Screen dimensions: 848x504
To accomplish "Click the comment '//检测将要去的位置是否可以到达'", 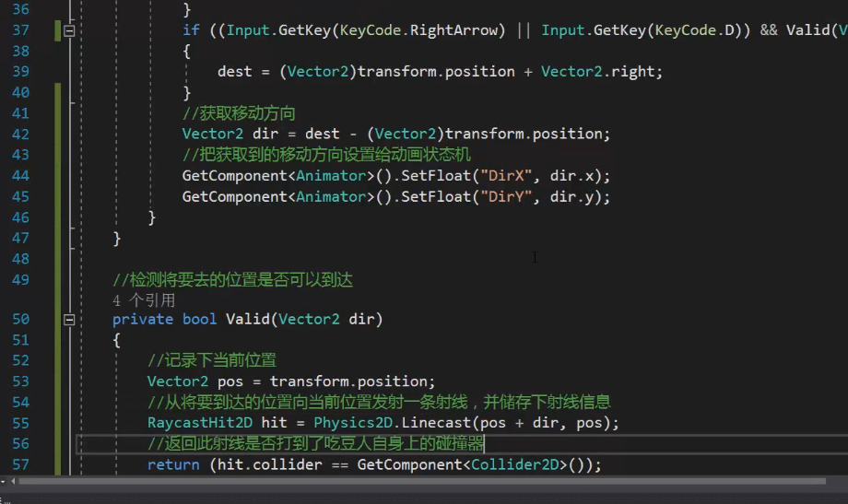I will tap(232, 280).
